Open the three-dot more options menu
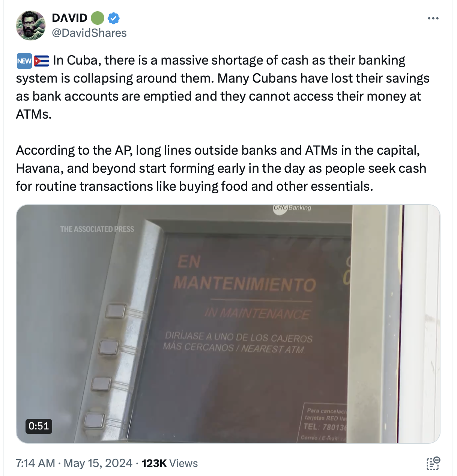Image resolution: width=457 pixels, height=476 pixels. (433, 18)
